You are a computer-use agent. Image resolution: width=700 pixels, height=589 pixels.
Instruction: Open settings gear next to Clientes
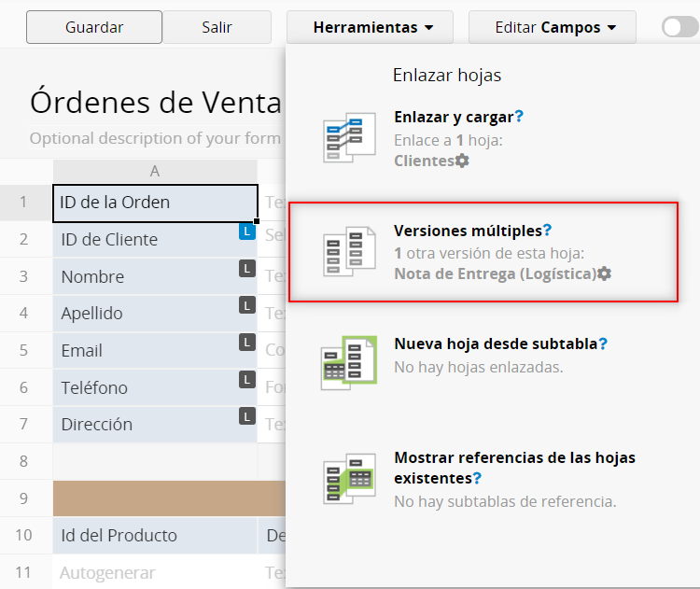[x=462, y=161]
